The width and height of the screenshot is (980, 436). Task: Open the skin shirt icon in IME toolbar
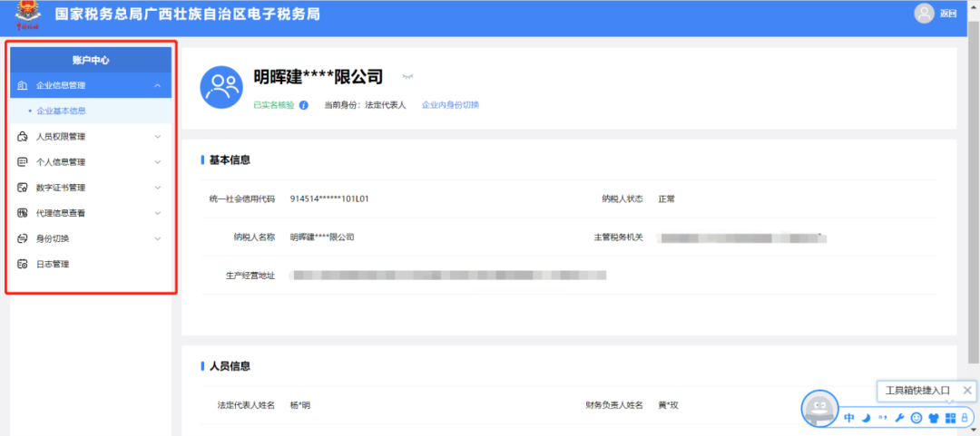[935, 418]
